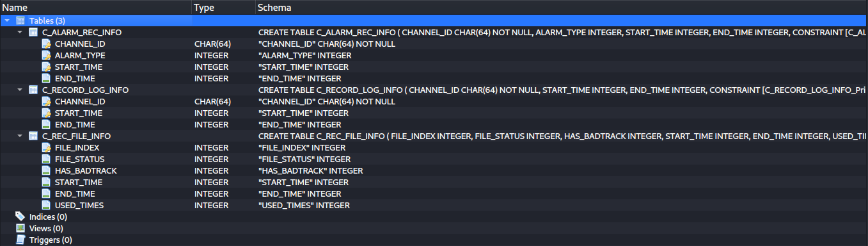Select the USED_TIMES field row
This screenshot has width=868, height=246.
434,205
